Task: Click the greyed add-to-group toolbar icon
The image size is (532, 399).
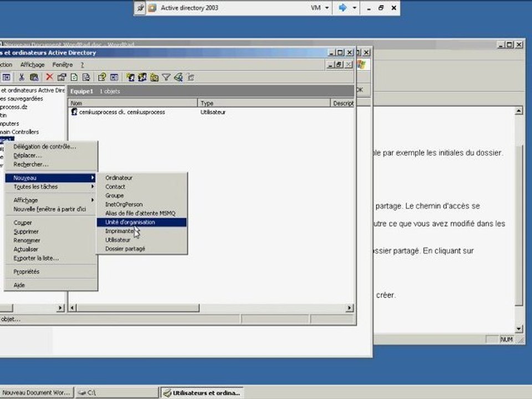Action: click(x=191, y=78)
